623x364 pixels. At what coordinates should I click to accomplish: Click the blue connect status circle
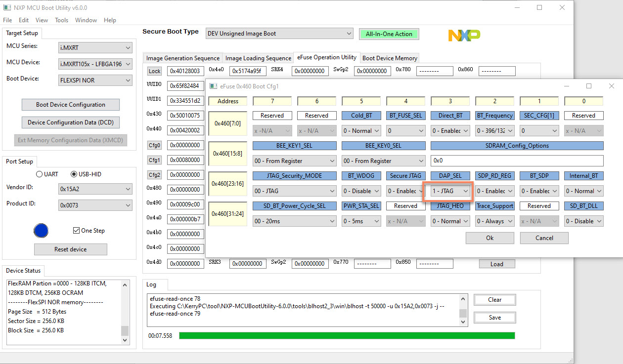click(41, 231)
